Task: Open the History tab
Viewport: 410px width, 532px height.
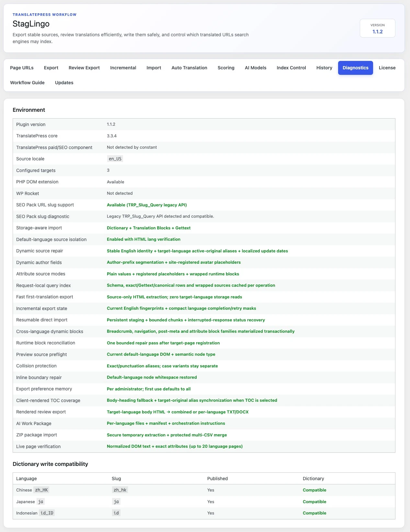Action: coord(324,68)
